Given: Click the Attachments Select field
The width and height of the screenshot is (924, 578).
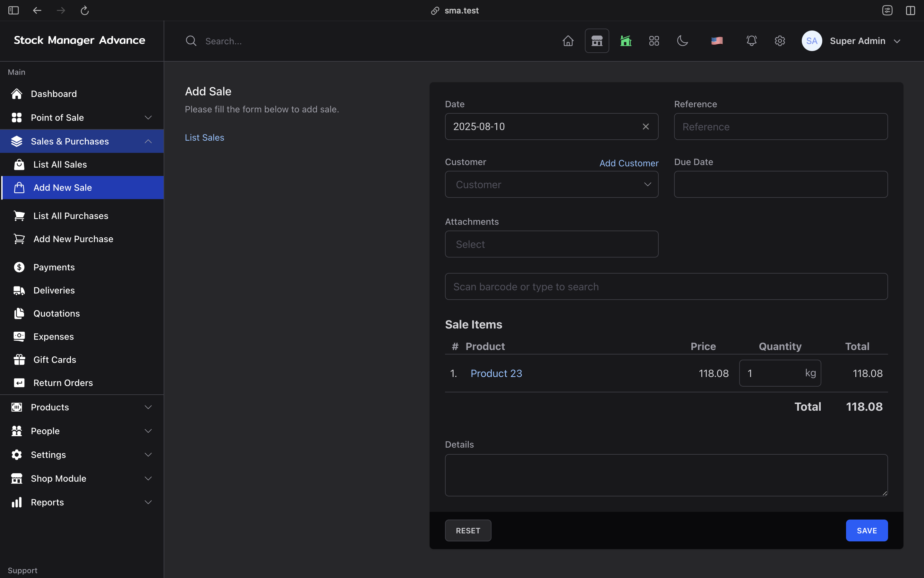Looking at the screenshot, I should (551, 244).
